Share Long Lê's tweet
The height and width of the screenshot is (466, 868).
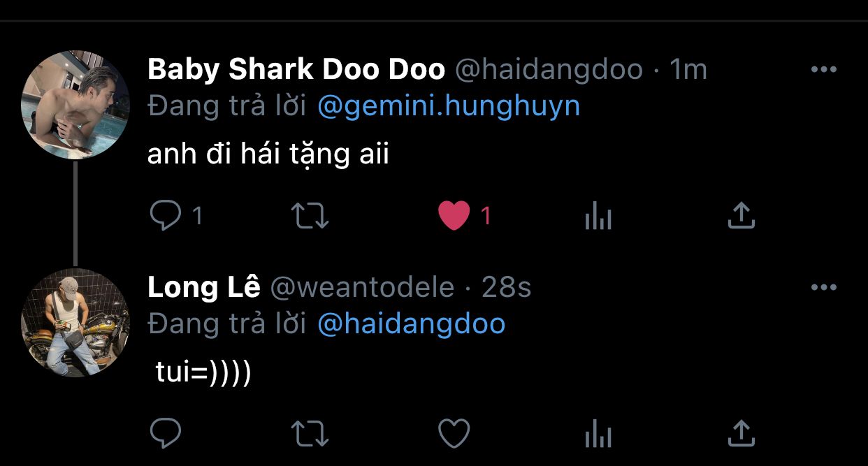pos(741,434)
